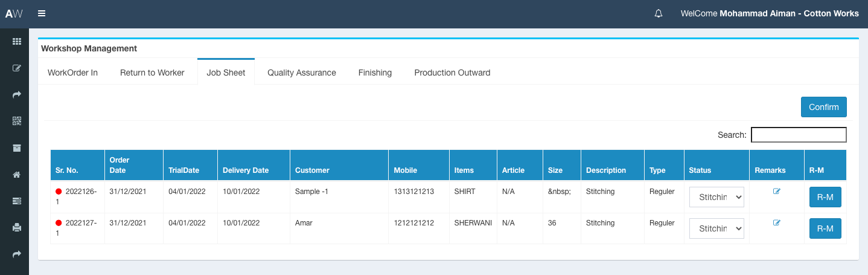
Task: Select the Job Sheet tab
Action: click(x=226, y=73)
